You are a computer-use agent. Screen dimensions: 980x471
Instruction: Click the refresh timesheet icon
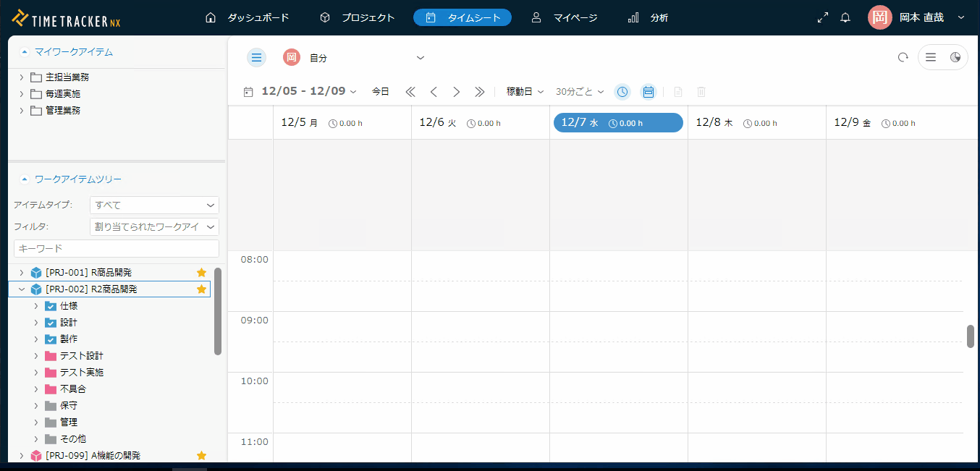[x=903, y=58]
